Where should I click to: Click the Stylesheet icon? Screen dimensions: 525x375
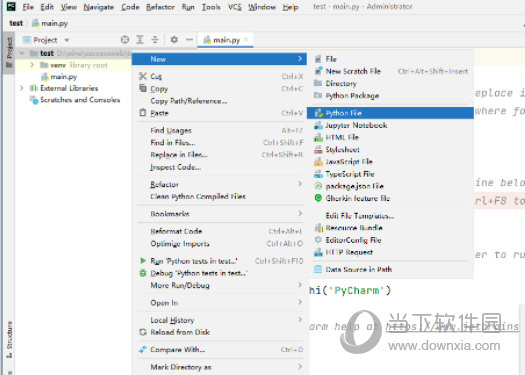pyautogui.click(x=318, y=149)
